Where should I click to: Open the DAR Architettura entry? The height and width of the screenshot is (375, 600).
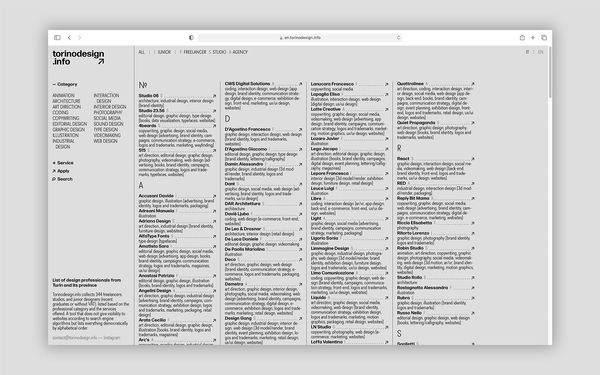[243, 204]
